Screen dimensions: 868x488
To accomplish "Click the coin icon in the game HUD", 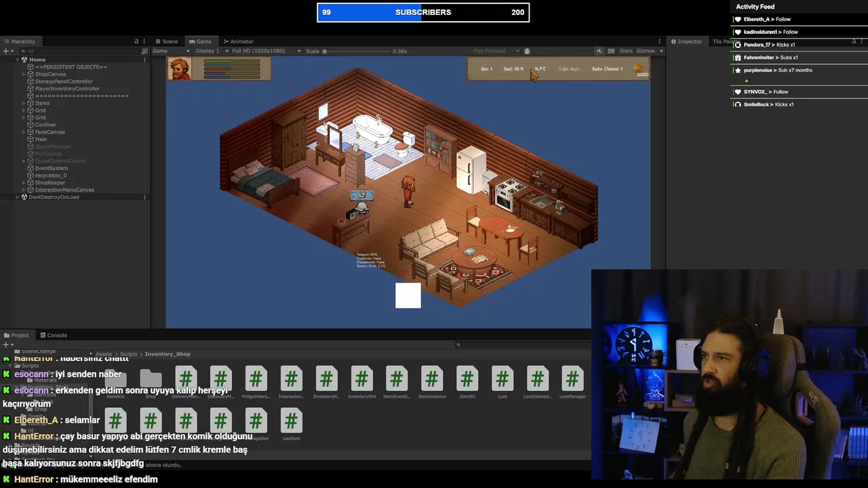I will tap(637, 68).
